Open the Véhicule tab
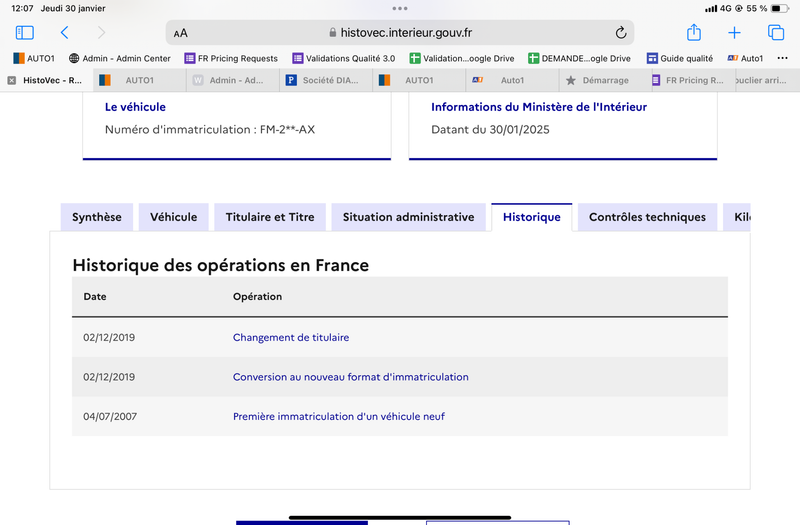 [x=173, y=217]
